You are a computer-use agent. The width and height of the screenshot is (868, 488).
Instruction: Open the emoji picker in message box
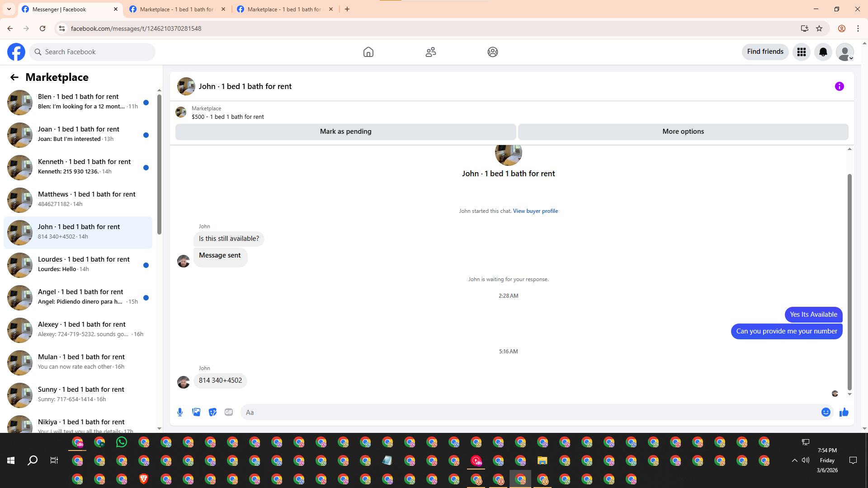826,412
